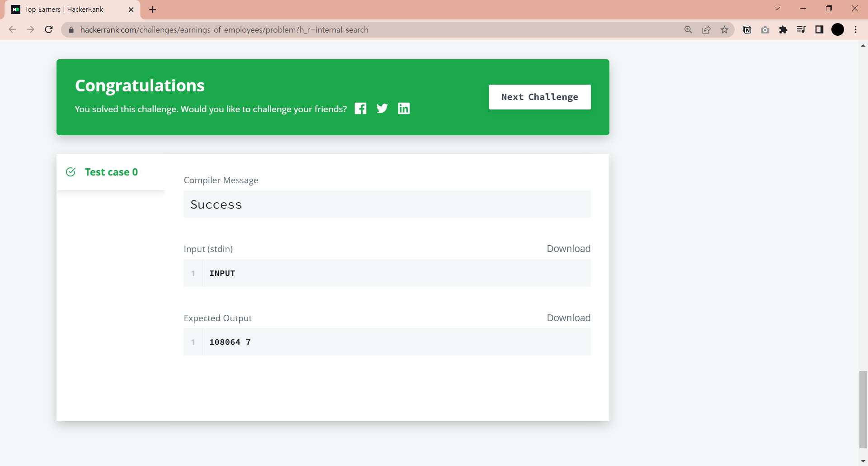Download the Input (stdin) file
Screen dimensions: 868x466
[x=568, y=249]
